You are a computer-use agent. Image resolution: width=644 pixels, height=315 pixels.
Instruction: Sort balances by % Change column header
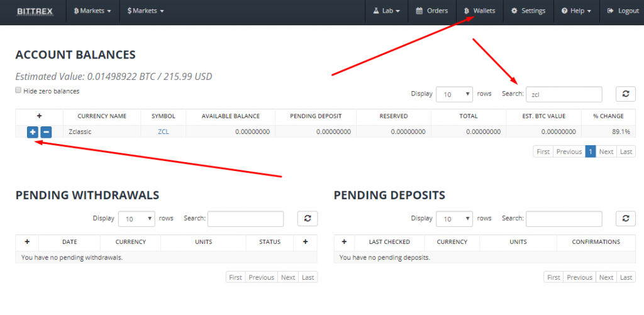pyautogui.click(x=608, y=116)
